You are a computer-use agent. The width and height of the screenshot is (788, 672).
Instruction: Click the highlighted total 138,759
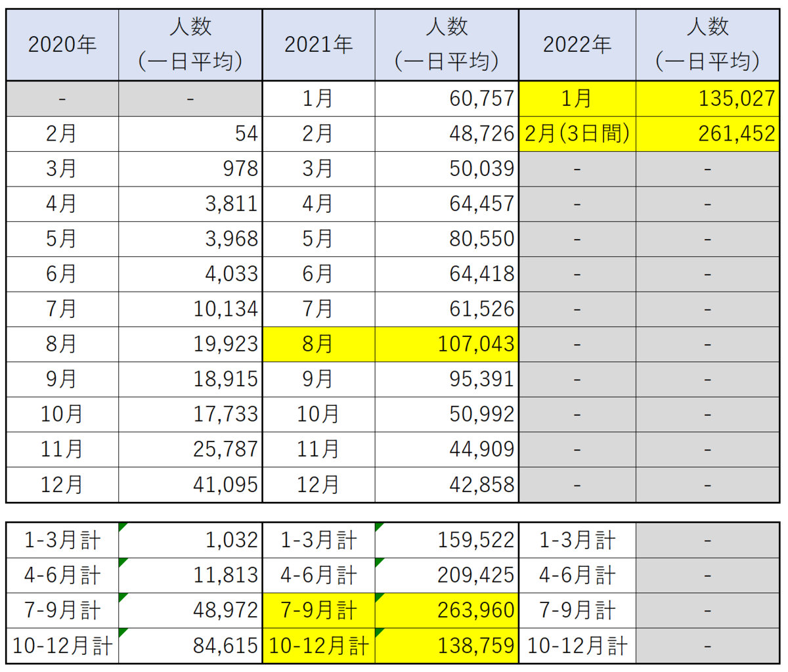pos(447,646)
